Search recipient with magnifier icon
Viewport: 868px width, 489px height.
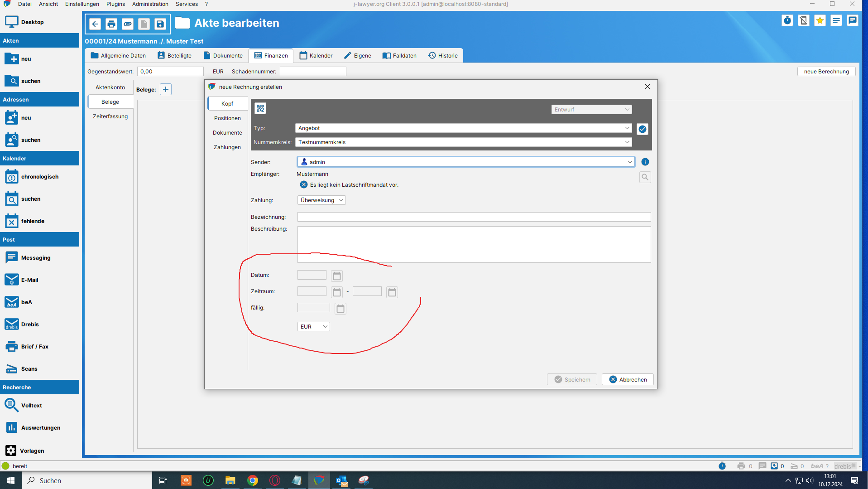(645, 177)
